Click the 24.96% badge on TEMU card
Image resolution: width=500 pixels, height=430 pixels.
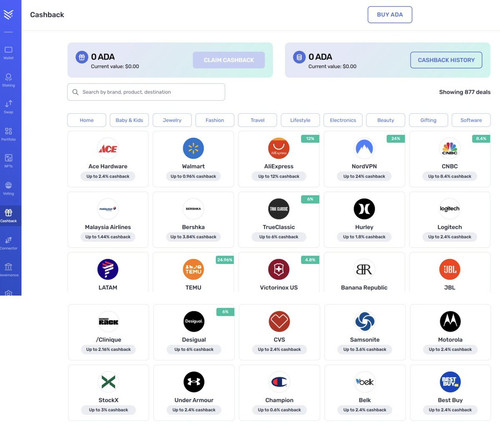coord(225,260)
